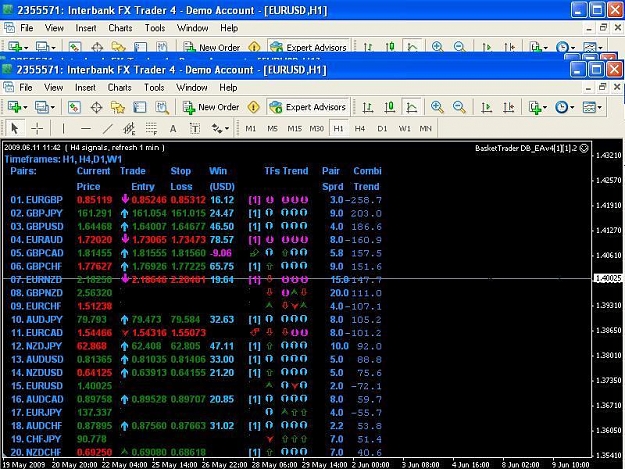The height and width of the screenshot is (469, 625).
Task: Select the Crosshair tool in drawing toolbar
Action: (x=37, y=128)
